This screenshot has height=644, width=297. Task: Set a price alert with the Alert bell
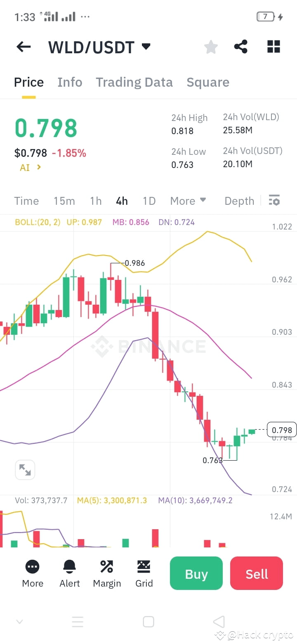[69, 573]
